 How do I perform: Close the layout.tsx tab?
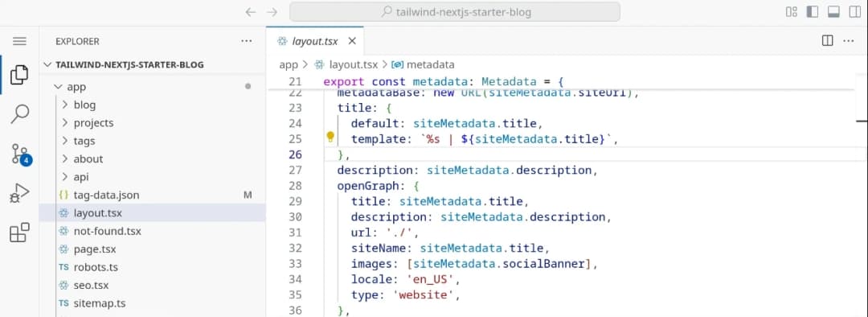pos(352,41)
